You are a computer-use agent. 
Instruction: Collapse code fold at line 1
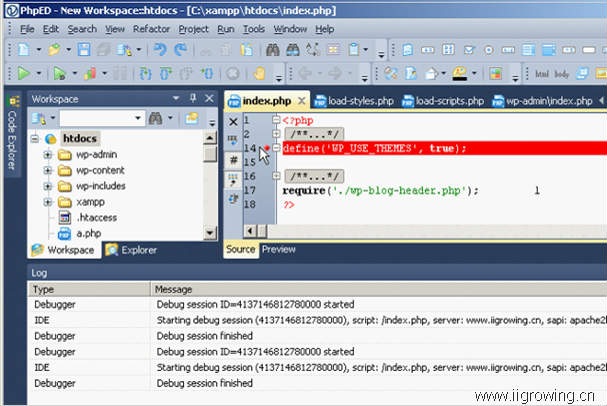coord(276,120)
